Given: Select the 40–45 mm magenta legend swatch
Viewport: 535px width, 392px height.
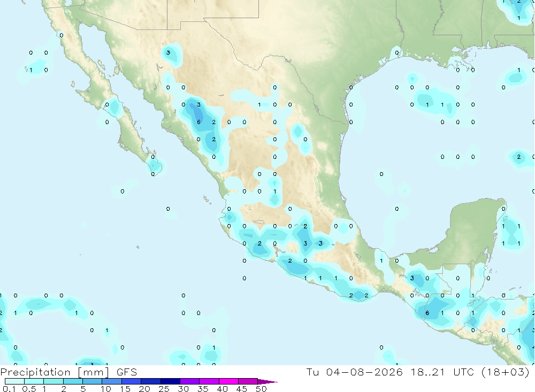Looking at the screenshot, I should click(x=228, y=381).
